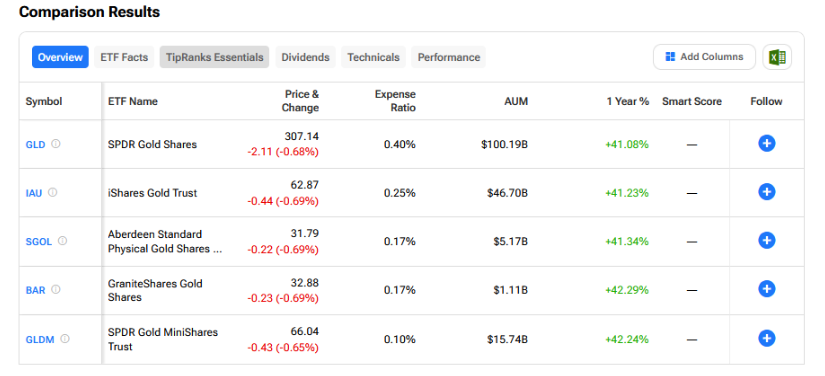Sort by AUM column header
The image size is (825, 376).
516,101
